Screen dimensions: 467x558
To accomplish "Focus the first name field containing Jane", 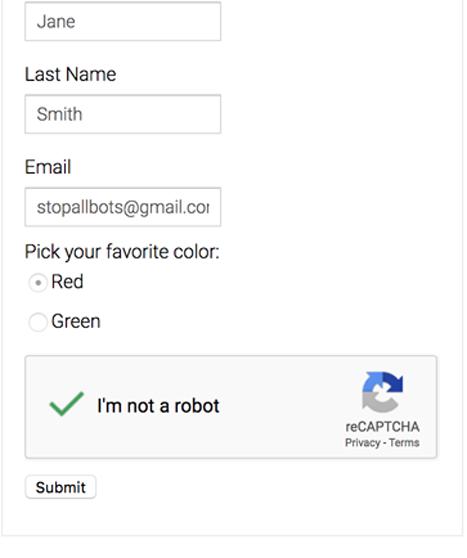I will point(123,21).
